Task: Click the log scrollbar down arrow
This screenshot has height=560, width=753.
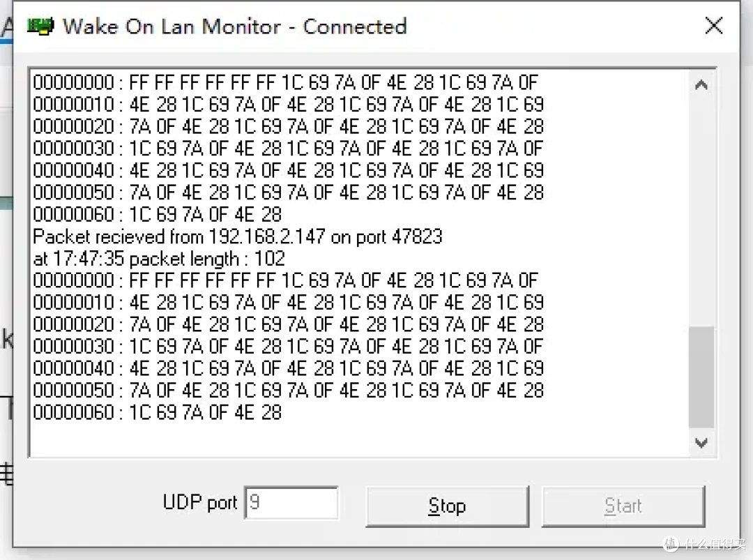Action: 701,442
